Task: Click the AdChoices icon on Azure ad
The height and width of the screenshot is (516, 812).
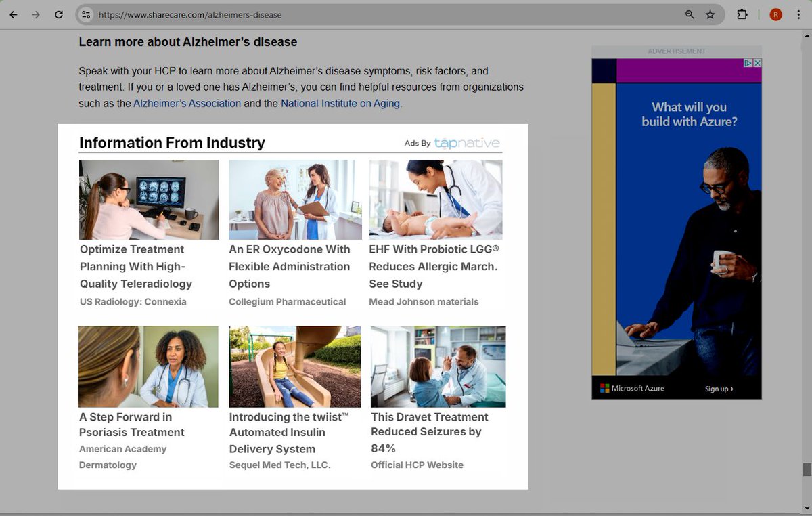Action: tap(748, 63)
